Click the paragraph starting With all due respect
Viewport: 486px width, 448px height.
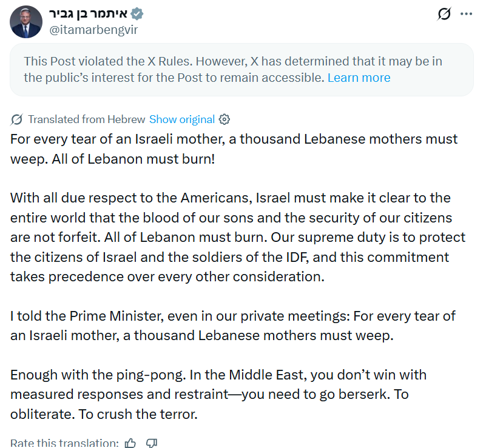[238, 237]
